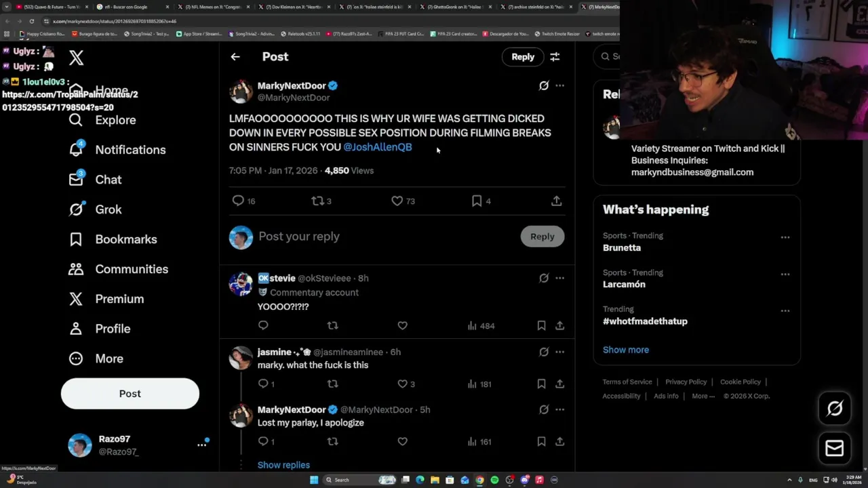This screenshot has width=868, height=488.
Task: Open the @JoshAllenQB mention link
Action: tap(378, 147)
